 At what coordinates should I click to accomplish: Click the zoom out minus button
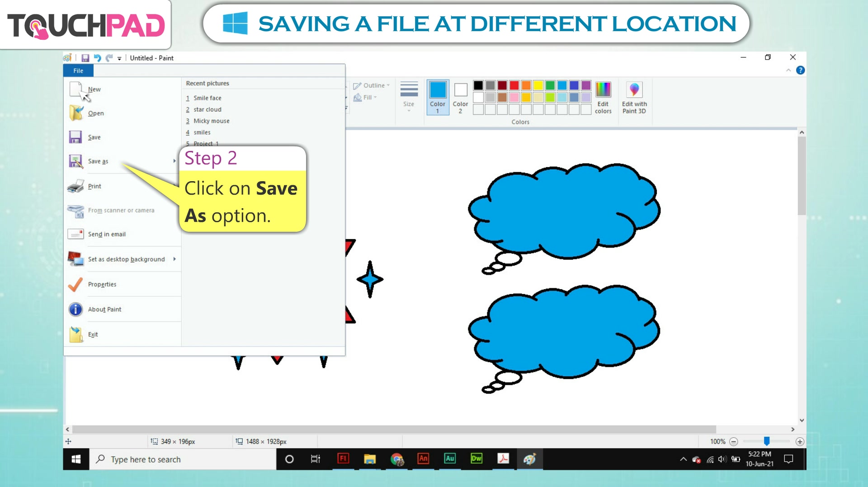point(734,442)
